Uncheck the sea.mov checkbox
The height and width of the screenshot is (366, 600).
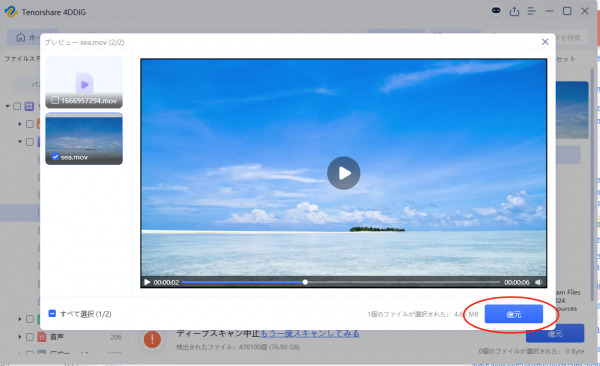55,157
